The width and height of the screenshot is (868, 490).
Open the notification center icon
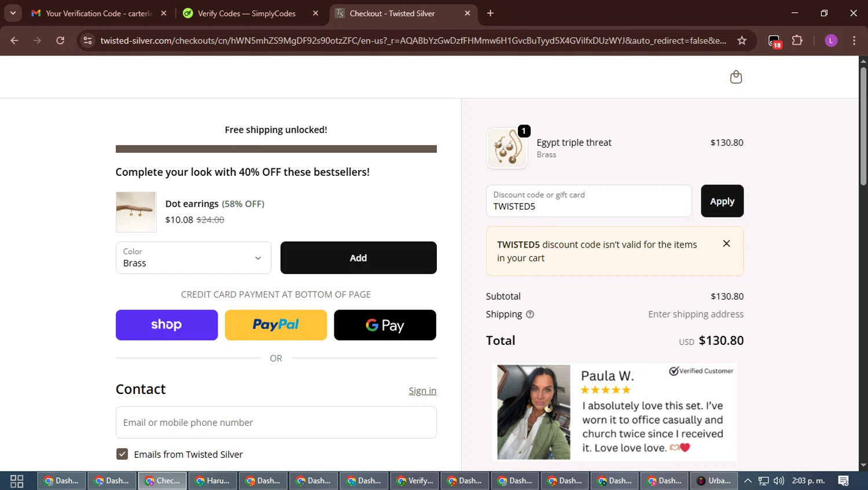tap(844, 481)
